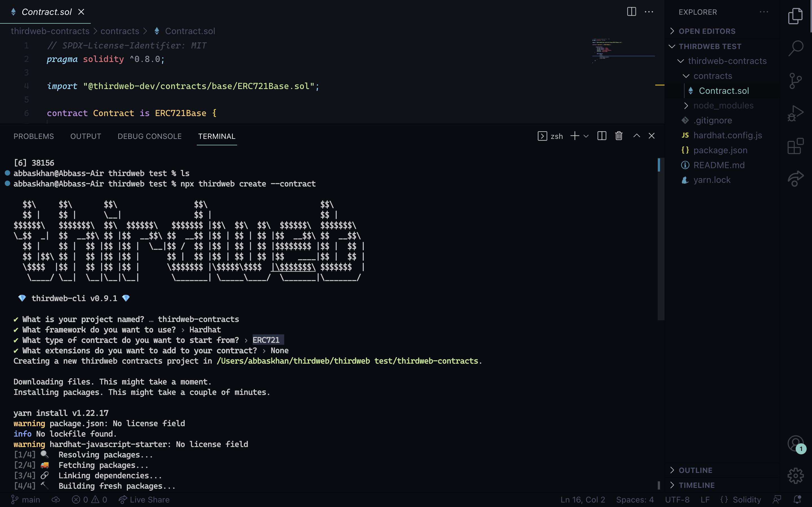Change language mode from Solidity
This screenshot has width=812, height=507.
[x=746, y=500]
